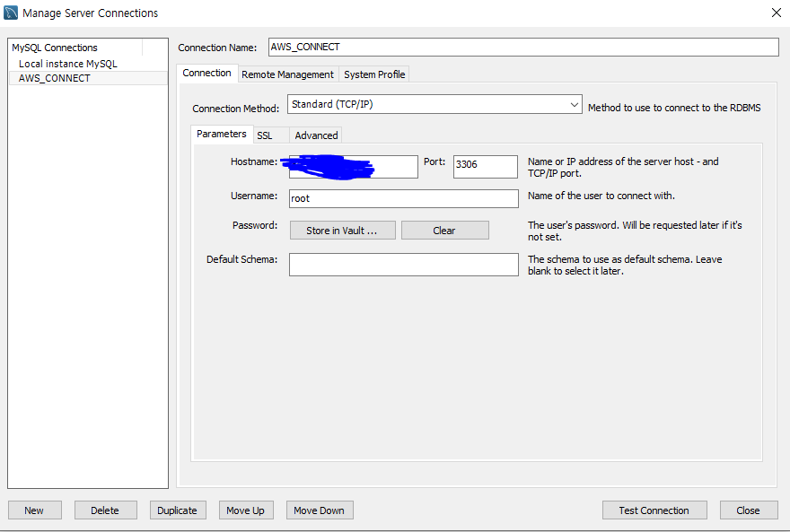The width and height of the screenshot is (790, 532).
Task: Click the 'Method to use to connect to the RDBMS' text
Action: coord(674,108)
